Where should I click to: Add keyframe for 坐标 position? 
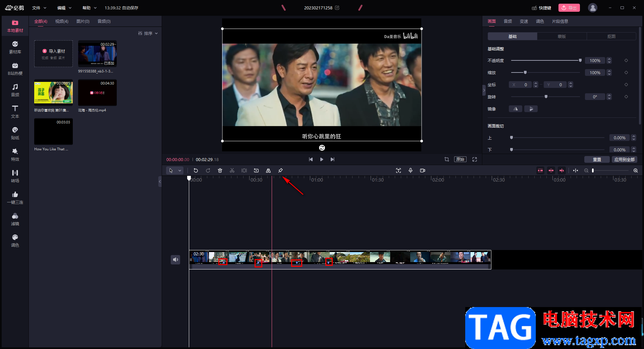[626, 85]
